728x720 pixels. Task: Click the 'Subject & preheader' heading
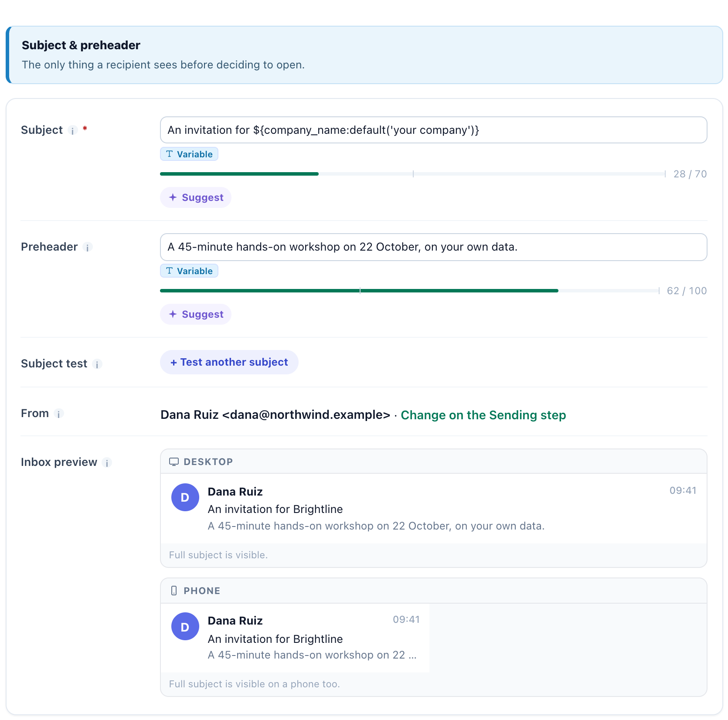click(x=81, y=45)
